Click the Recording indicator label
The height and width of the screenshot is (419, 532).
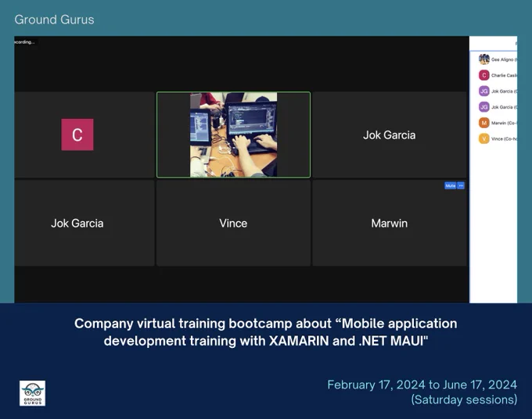tap(25, 42)
